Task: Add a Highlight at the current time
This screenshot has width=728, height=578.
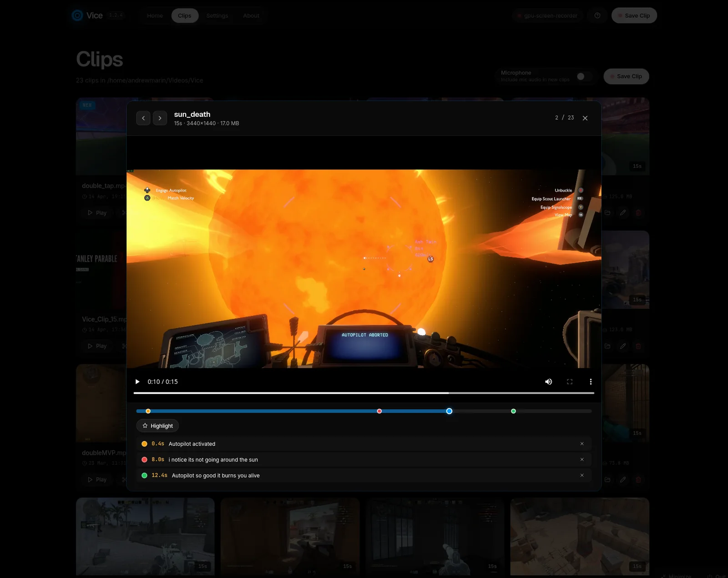Action: click(x=157, y=426)
